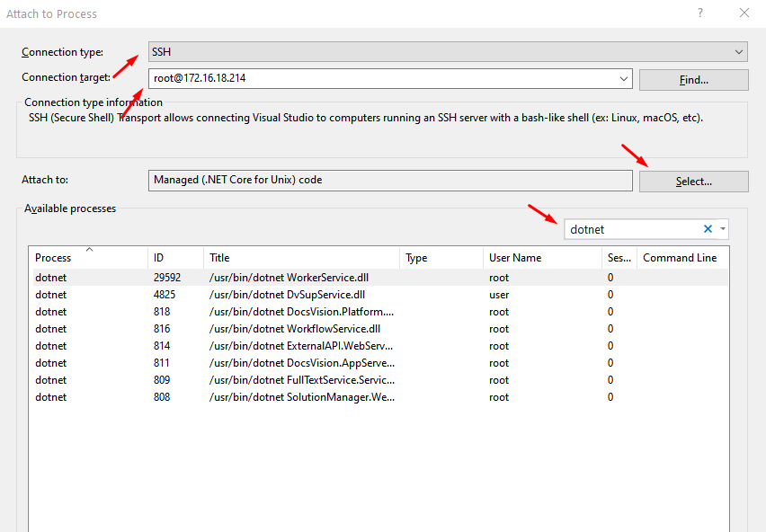Click the Find... button
The image size is (766, 532).
(693, 80)
